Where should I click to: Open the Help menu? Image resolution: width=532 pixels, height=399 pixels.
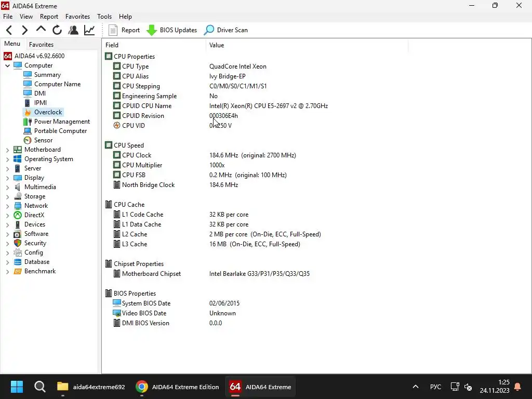coord(125,17)
